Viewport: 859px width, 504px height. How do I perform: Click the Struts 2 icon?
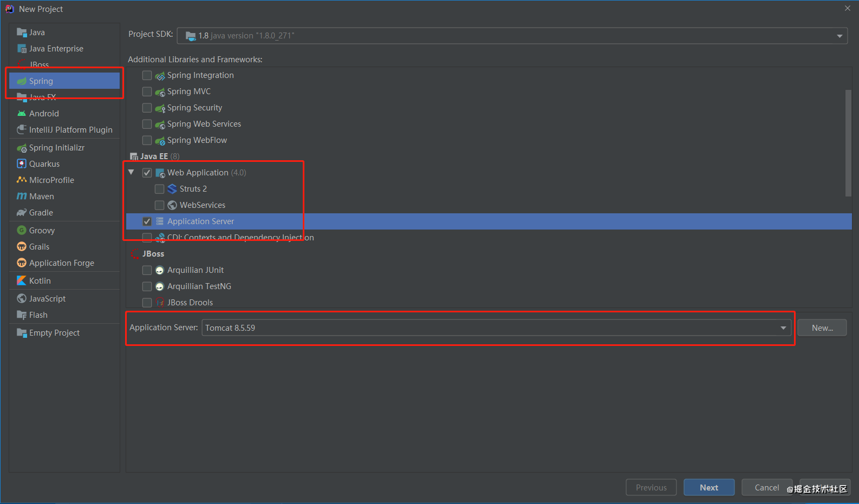[172, 188]
